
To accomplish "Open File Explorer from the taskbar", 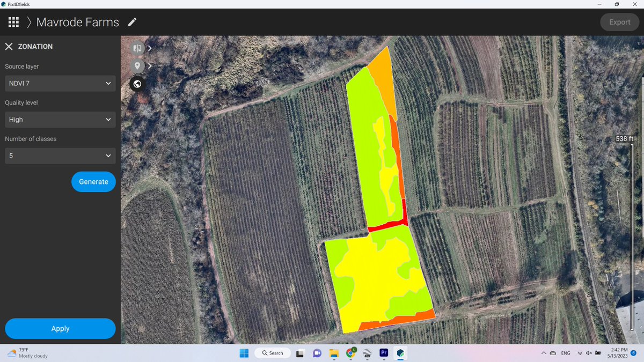I will point(334,353).
